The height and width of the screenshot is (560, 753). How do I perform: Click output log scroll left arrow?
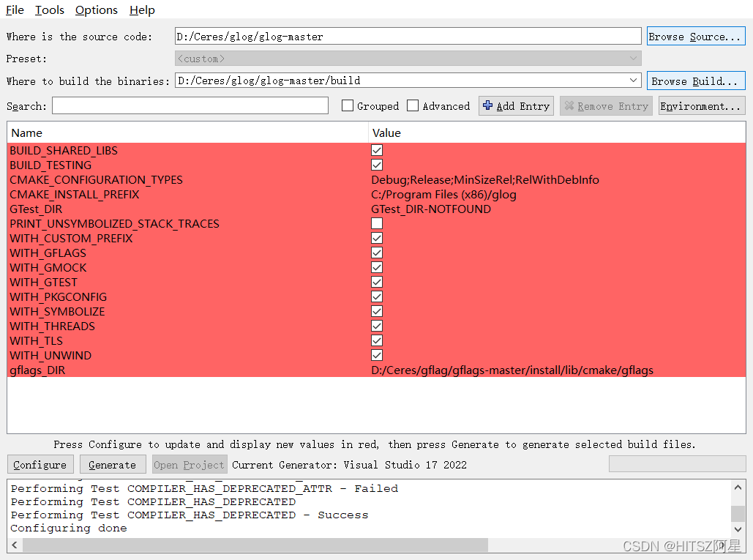coord(15,545)
